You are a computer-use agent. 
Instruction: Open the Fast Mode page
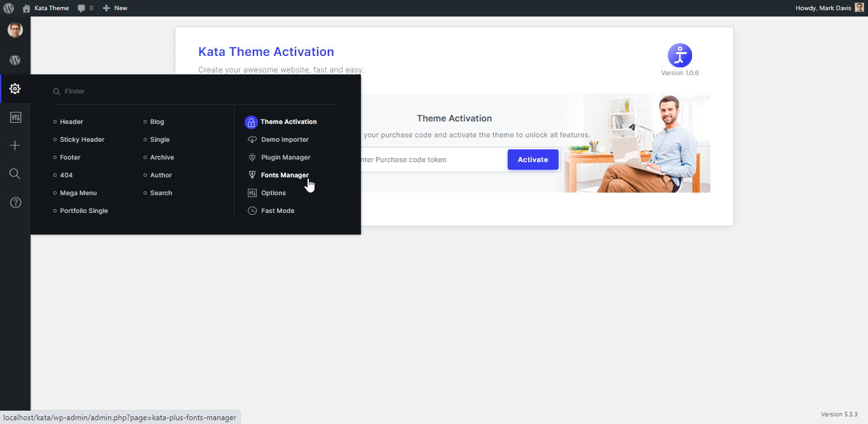point(278,210)
